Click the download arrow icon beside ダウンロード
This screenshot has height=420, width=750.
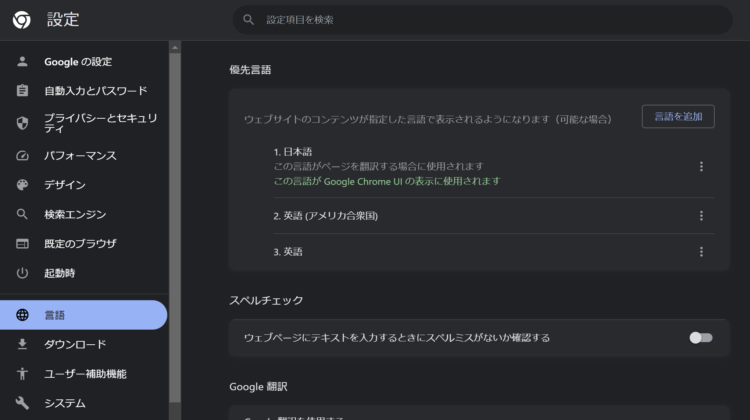(22, 344)
